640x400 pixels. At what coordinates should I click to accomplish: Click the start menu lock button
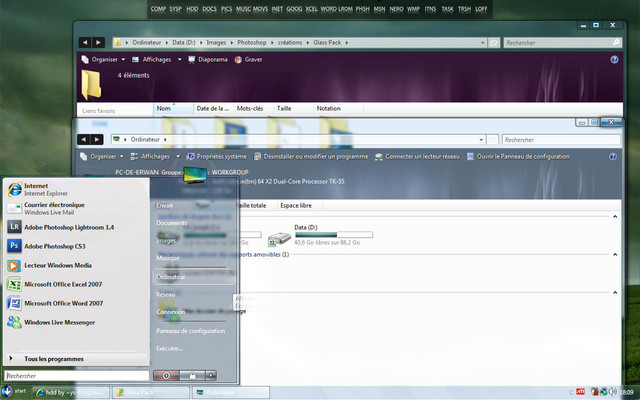192,376
